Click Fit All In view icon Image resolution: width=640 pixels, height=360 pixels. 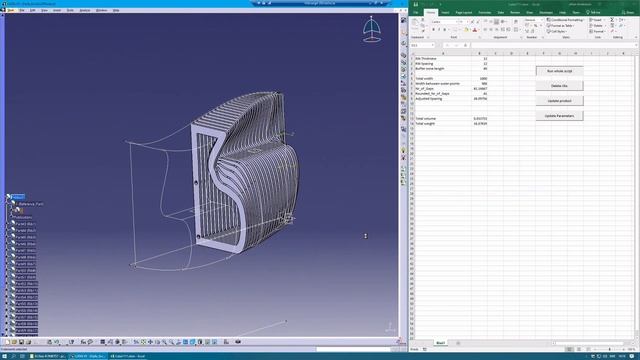click(x=143, y=342)
